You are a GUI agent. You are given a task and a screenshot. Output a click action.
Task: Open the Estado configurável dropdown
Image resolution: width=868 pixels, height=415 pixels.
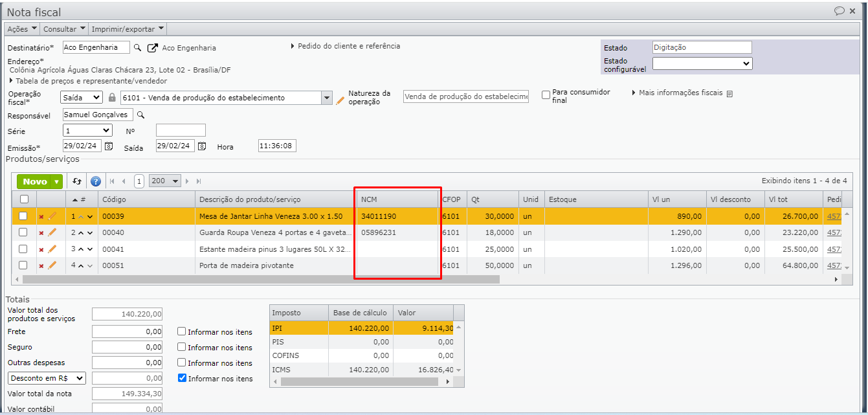(x=702, y=63)
